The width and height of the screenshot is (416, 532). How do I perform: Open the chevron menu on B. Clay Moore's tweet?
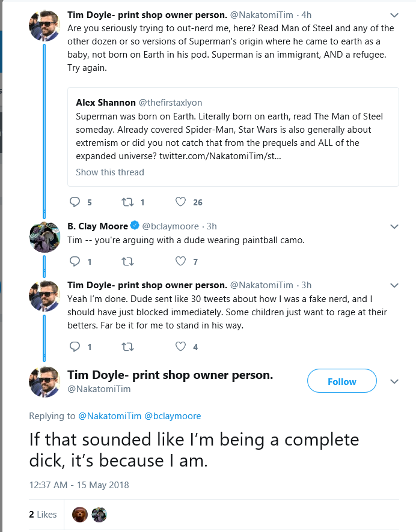pos(394,226)
